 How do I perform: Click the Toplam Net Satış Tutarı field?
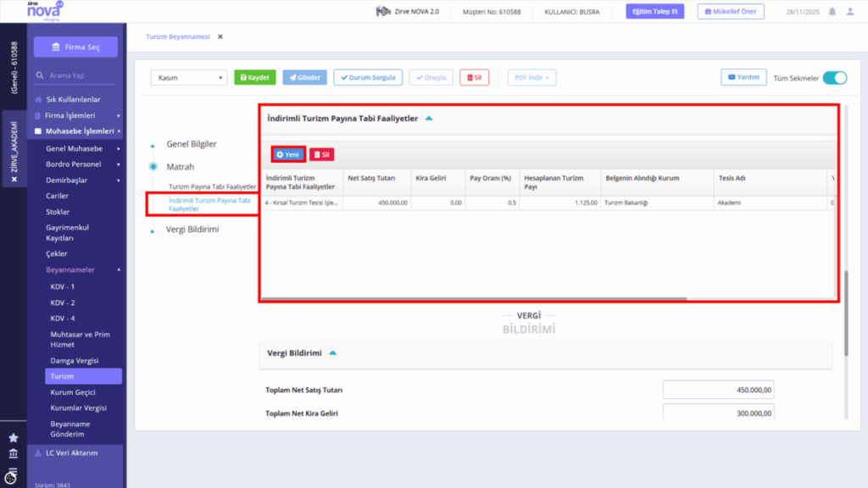pos(718,390)
